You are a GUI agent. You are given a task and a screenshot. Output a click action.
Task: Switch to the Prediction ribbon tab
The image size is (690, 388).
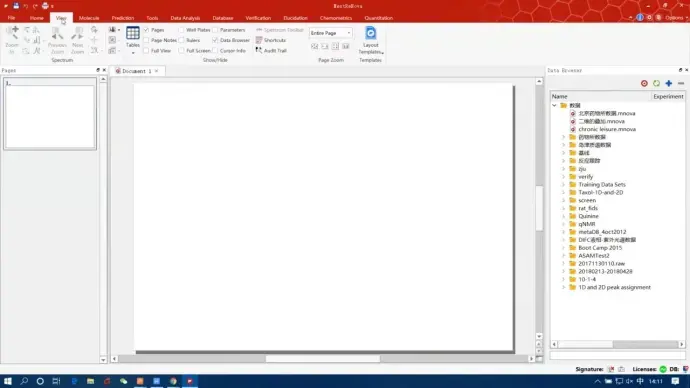(123, 18)
